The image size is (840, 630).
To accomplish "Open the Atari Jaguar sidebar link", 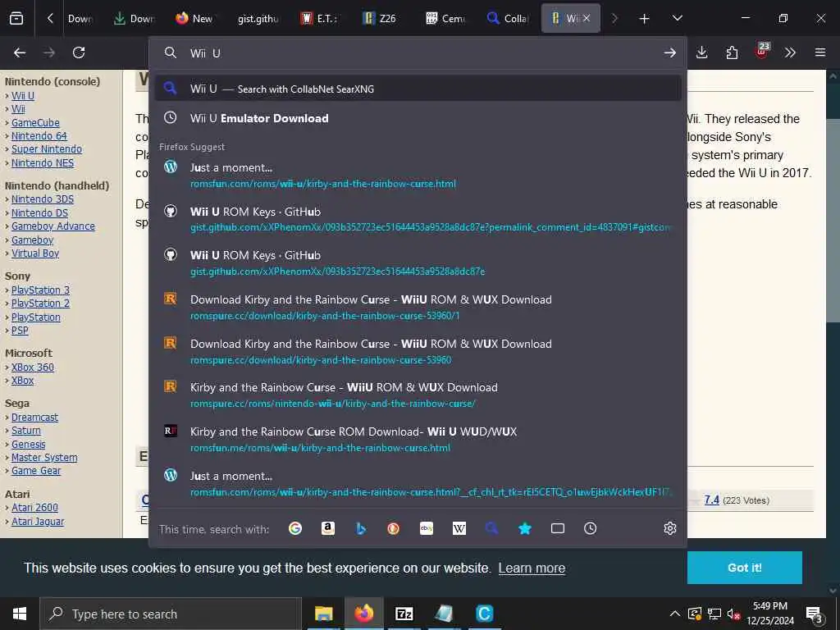I will click(x=38, y=521).
